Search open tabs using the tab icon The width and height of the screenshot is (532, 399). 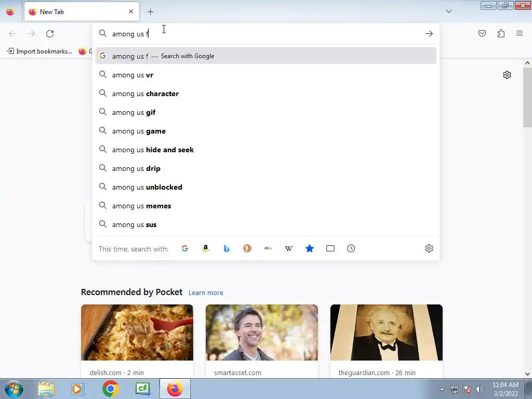pyautogui.click(x=330, y=248)
